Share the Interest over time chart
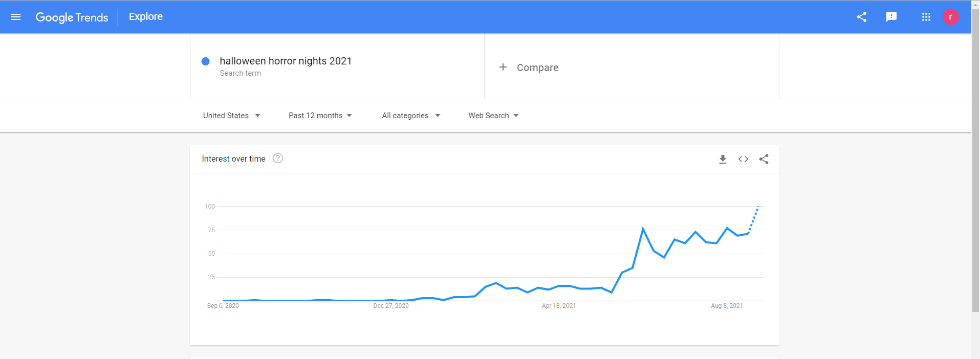980x359 pixels. (764, 159)
